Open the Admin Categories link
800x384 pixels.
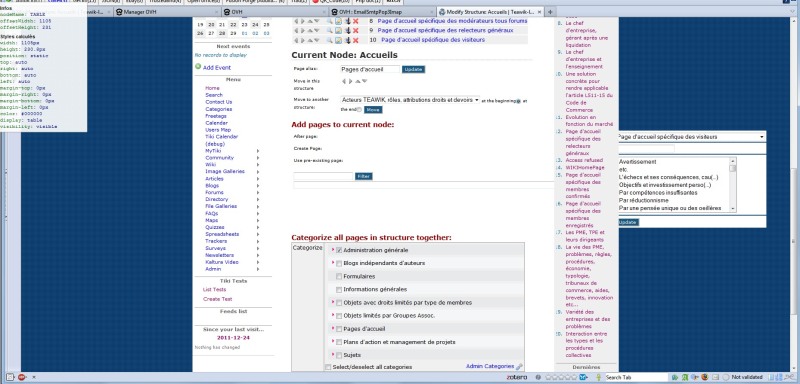[x=490, y=366]
